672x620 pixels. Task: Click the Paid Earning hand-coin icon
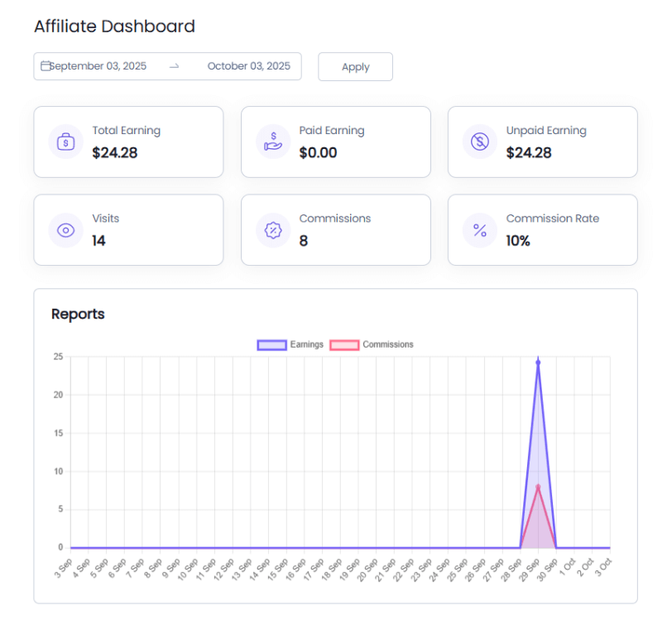[x=272, y=142]
